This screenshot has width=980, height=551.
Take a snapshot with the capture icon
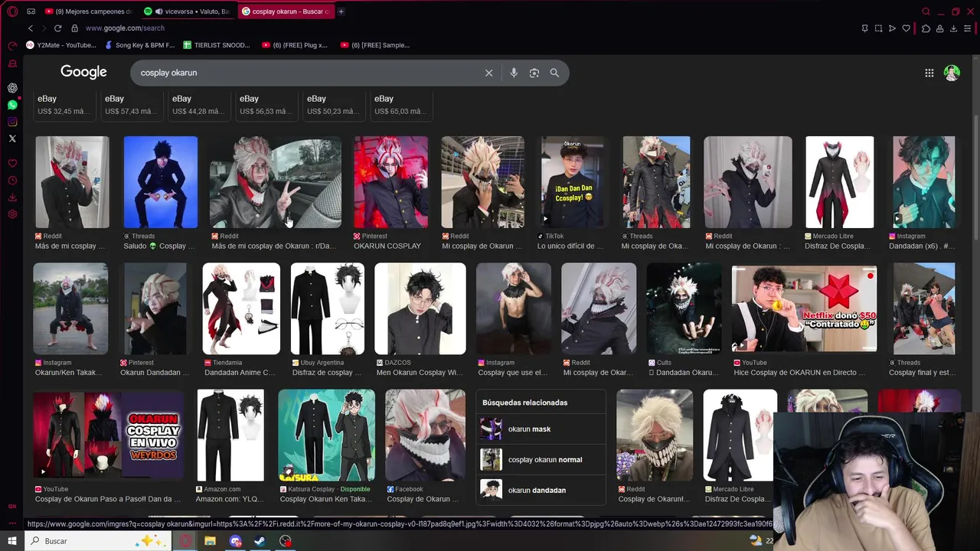[x=878, y=28]
